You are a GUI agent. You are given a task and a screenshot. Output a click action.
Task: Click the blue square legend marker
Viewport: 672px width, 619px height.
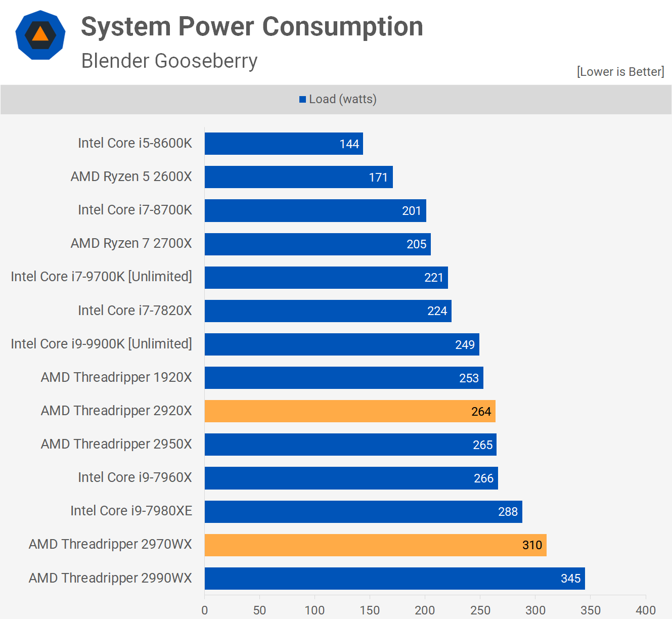point(303,99)
